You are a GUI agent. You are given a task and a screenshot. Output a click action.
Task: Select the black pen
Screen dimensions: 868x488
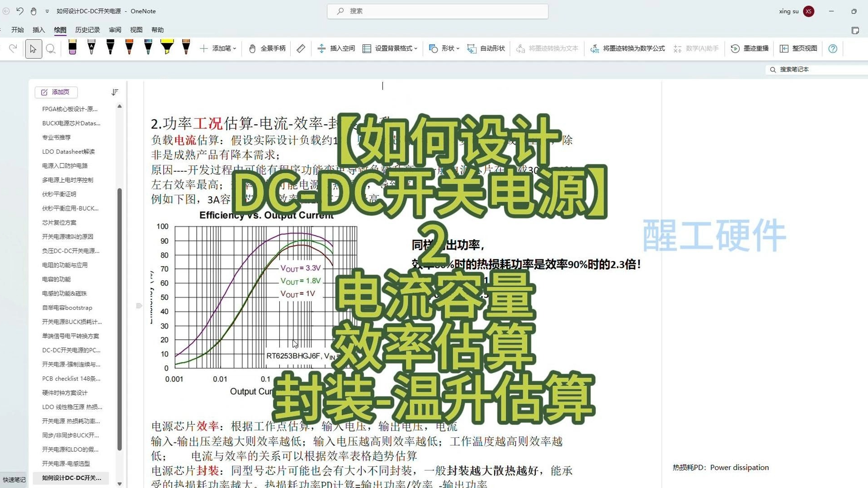[x=110, y=47]
